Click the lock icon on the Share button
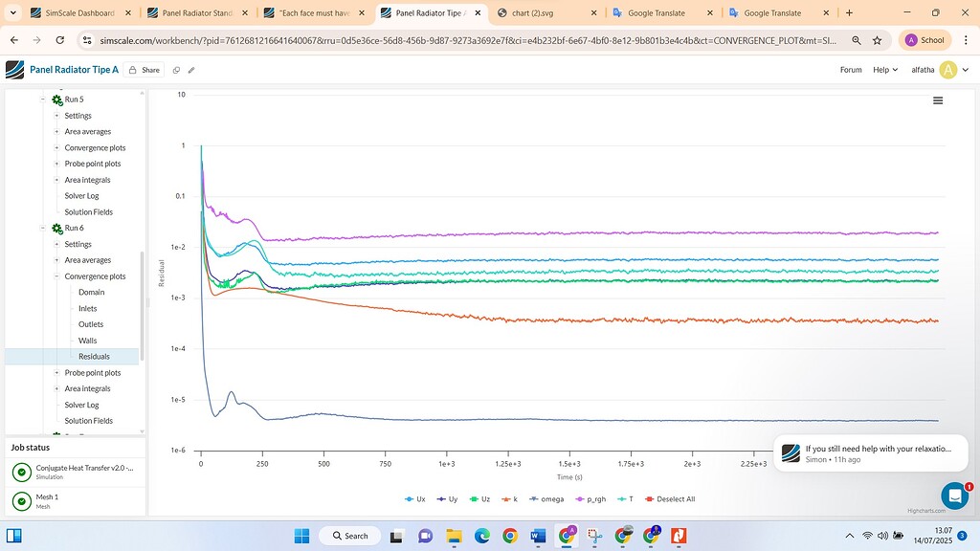This screenshot has height=551, width=980. [x=135, y=70]
